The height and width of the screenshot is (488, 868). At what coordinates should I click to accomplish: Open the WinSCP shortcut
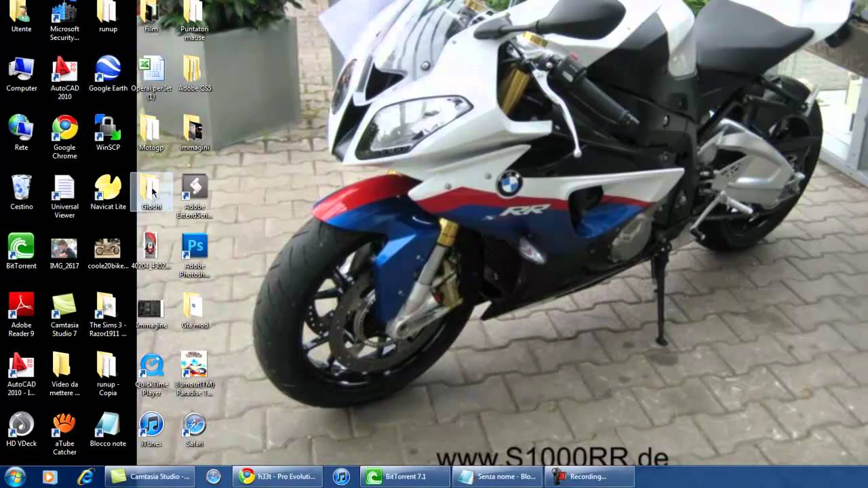click(108, 129)
